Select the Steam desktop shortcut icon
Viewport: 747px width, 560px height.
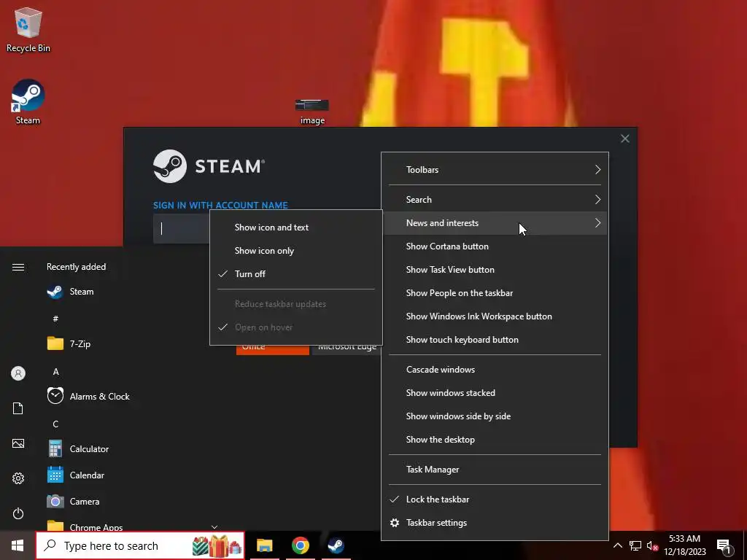28,102
